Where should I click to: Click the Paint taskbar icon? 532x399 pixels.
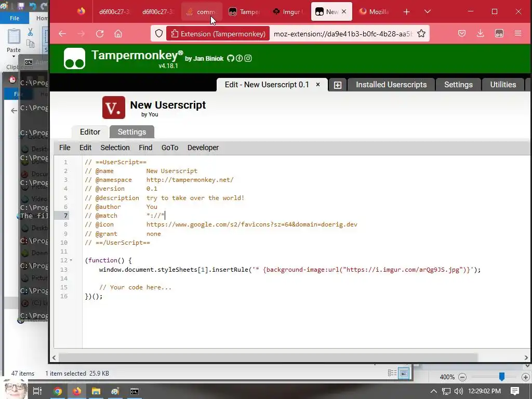click(x=115, y=391)
